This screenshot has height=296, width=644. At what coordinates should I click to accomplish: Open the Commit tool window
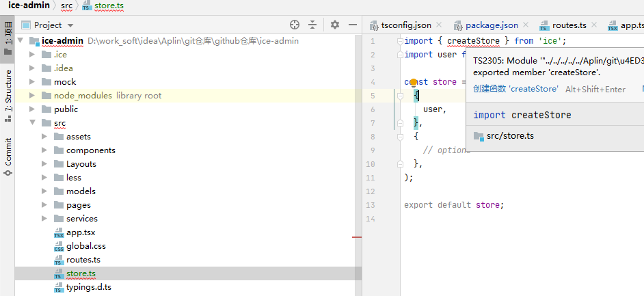click(x=8, y=157)
